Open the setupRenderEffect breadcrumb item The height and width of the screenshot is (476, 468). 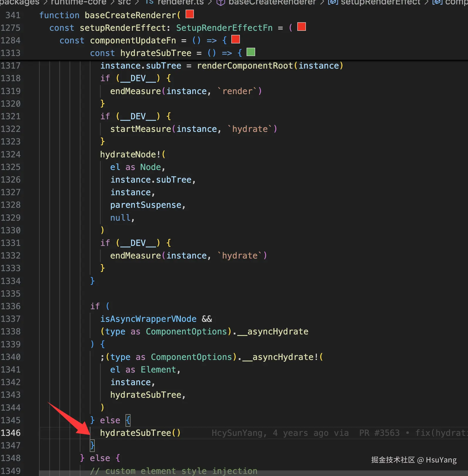[x=381, y=2]
